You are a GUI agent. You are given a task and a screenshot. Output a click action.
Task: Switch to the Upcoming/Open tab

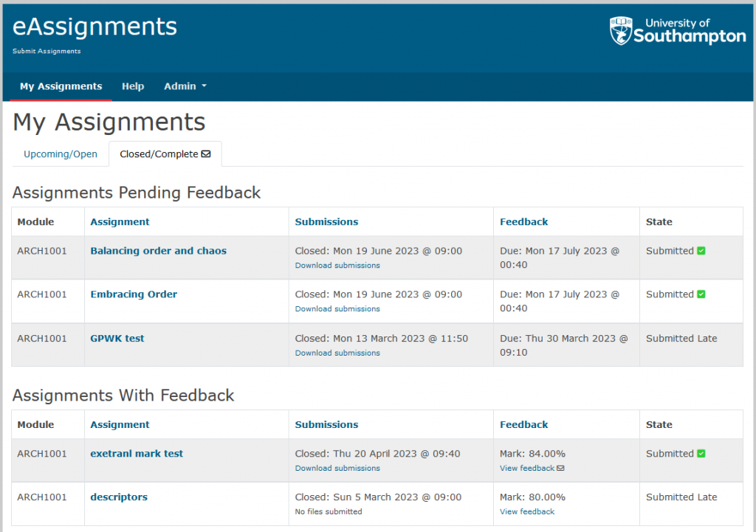61,154
